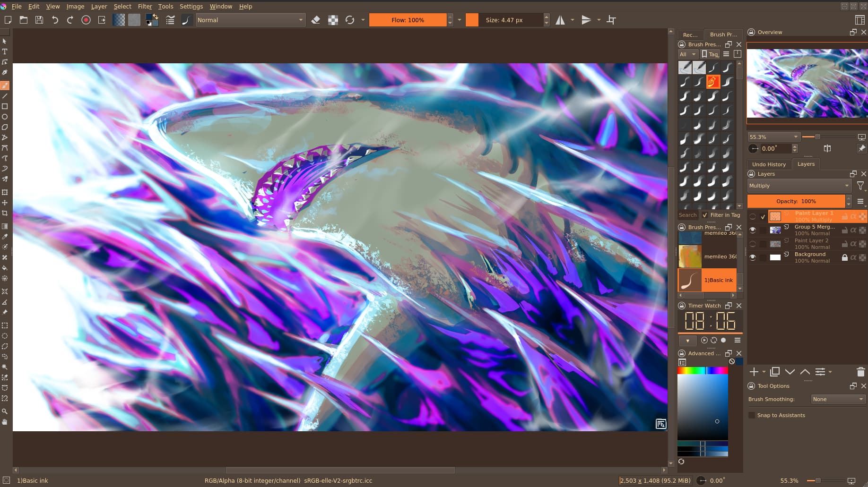This screenshot has height=487, width=868.
Task: Switch to the Layers tab
Action: tap(806, 164)
